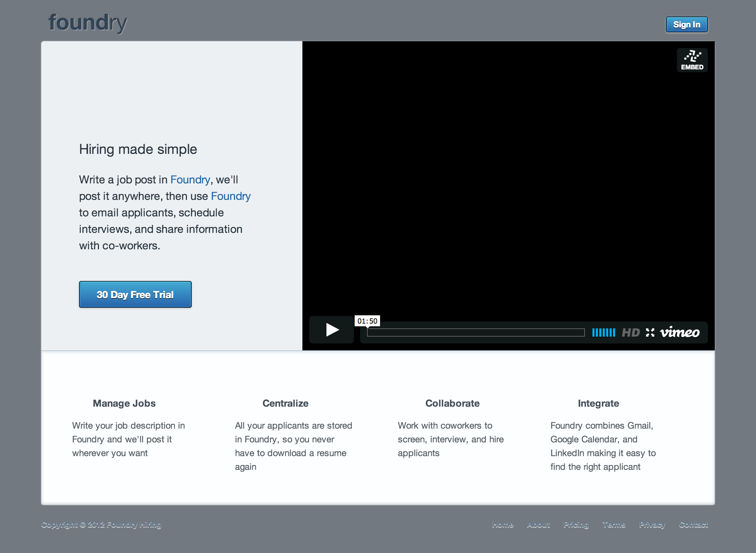The width and height of the screenshot is (756, 553).
Task: Click the Centralize heading
Action: 286,403
